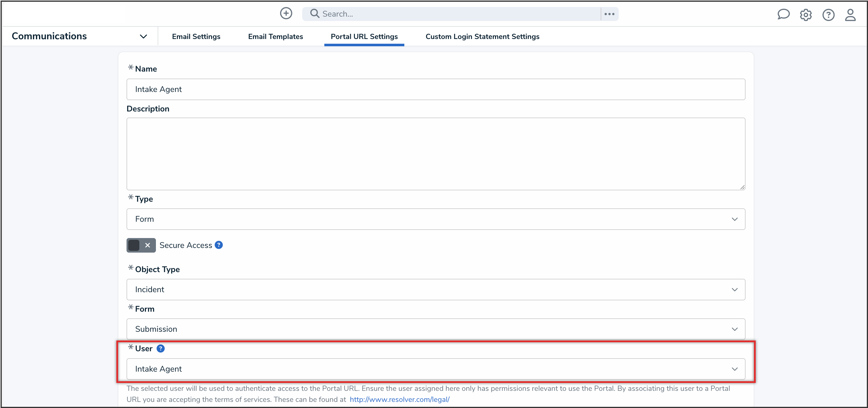Click the Secure Access help icon
This screenshot has height=408, width=868.
tap(219, 245)
